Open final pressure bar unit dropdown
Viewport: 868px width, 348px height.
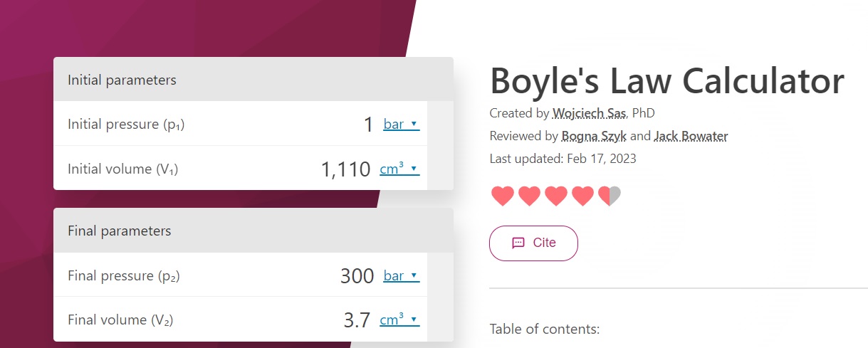point(402,276)
